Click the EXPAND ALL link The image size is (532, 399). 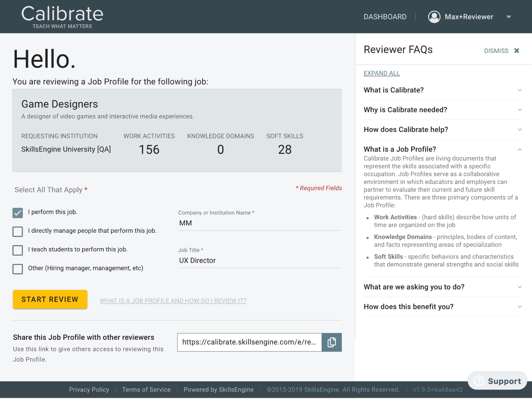(382, 73)
